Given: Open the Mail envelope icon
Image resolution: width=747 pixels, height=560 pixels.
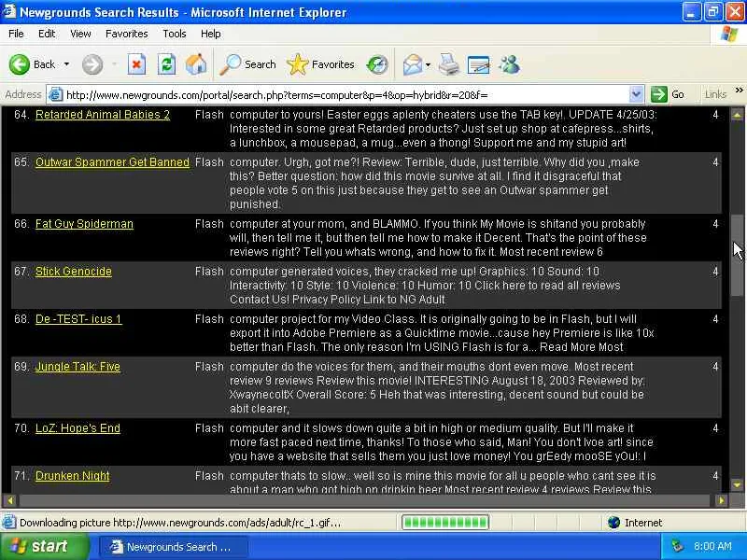Looking at the screenshot, I should 412,64.
